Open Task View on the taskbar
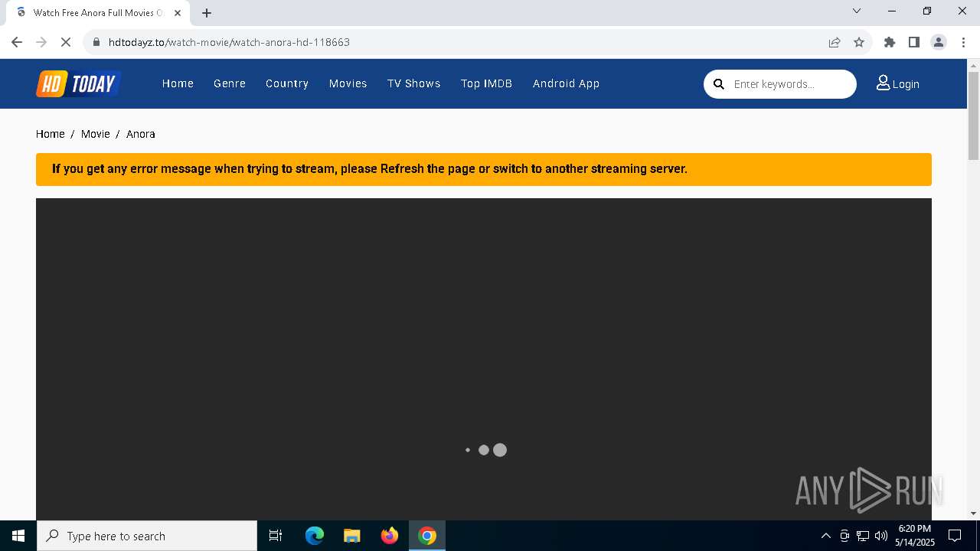The height and width of the screenshot is (551, 980). (x=276, y=536)
